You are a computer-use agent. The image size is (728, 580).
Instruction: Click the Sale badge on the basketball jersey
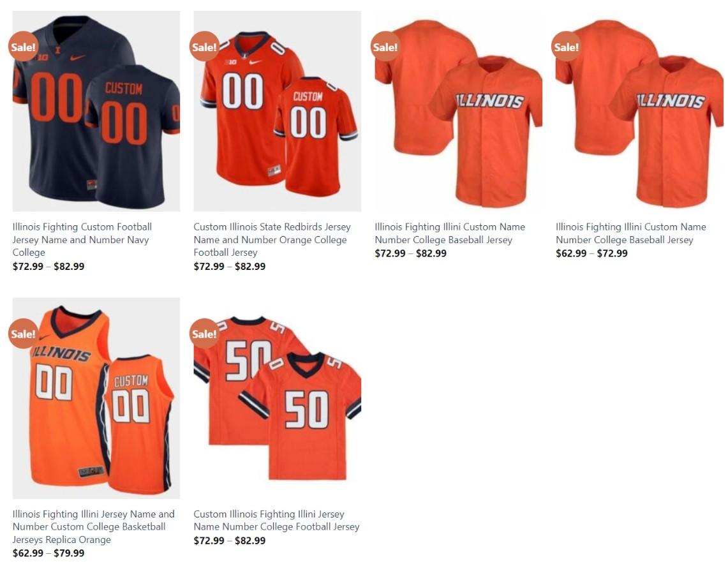23,334
